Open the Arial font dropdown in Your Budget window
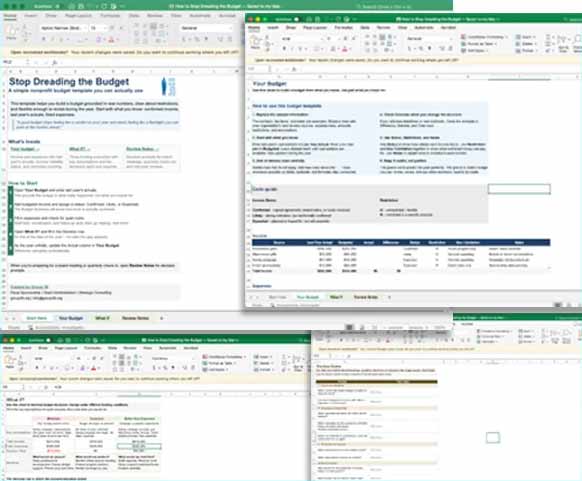 pyautogui.click(x=304, y=39)
